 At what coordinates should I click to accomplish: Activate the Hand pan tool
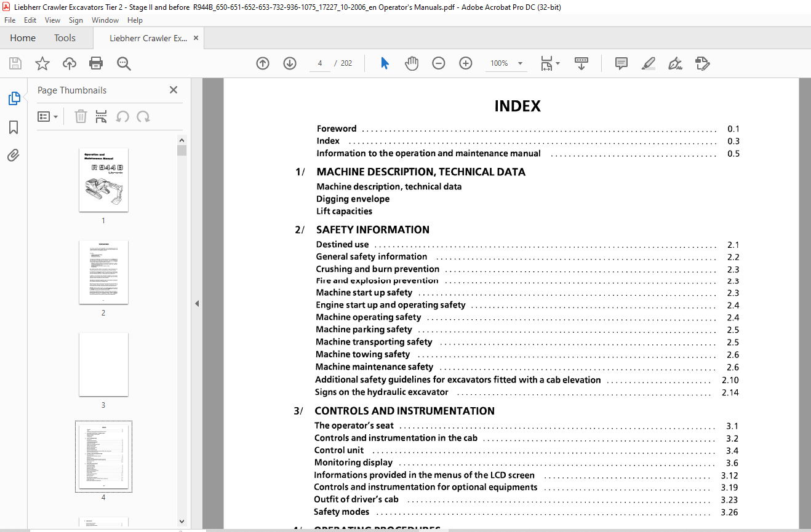[412, 63]
